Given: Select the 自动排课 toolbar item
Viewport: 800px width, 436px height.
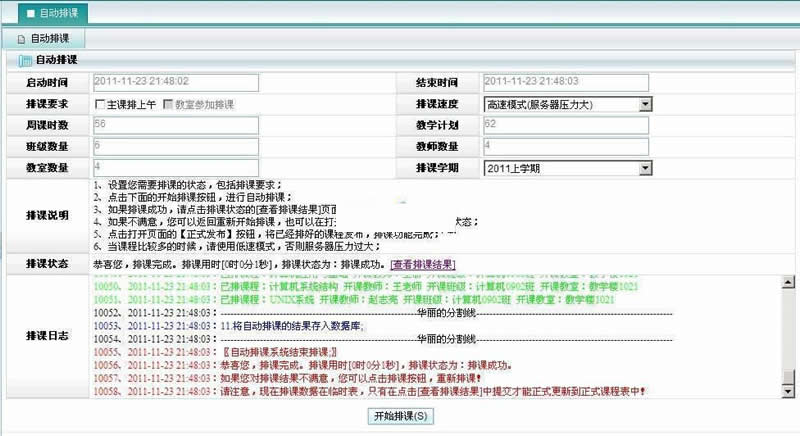Looking at the screenshot, I should pyautogui.click(x=51, y=38).
